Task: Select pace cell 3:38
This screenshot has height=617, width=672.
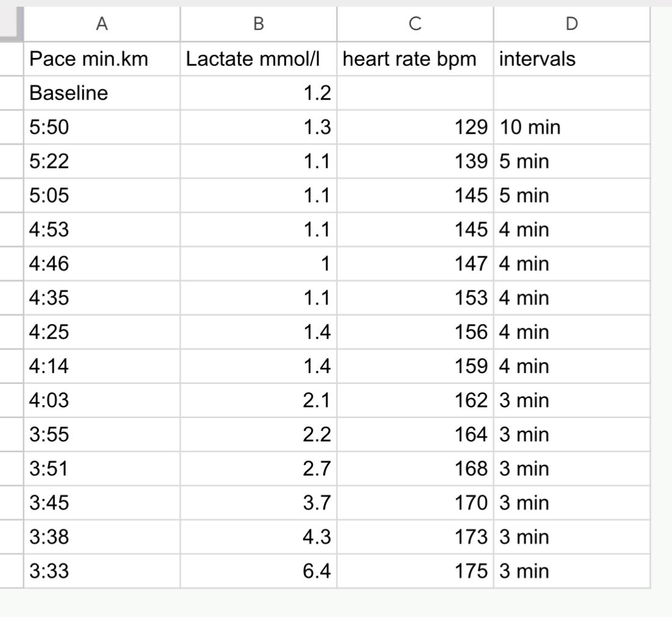Action: tap(102, 537)
